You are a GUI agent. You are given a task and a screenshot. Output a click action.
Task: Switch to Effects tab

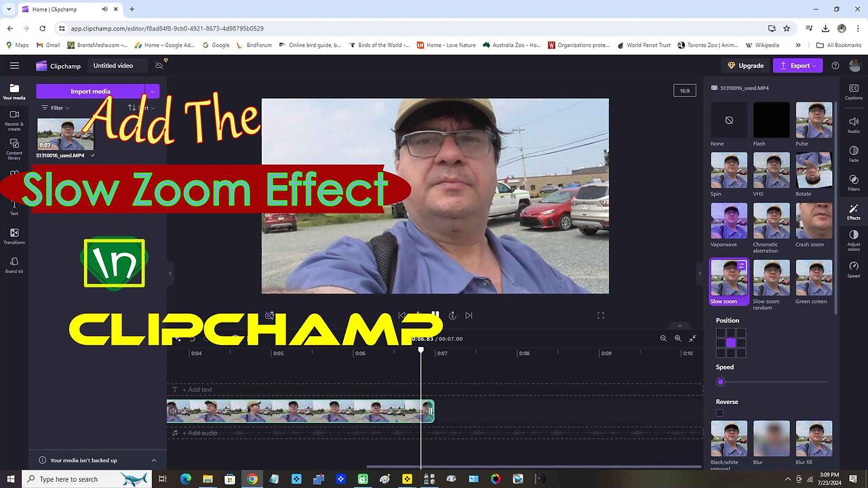(854, 212)
